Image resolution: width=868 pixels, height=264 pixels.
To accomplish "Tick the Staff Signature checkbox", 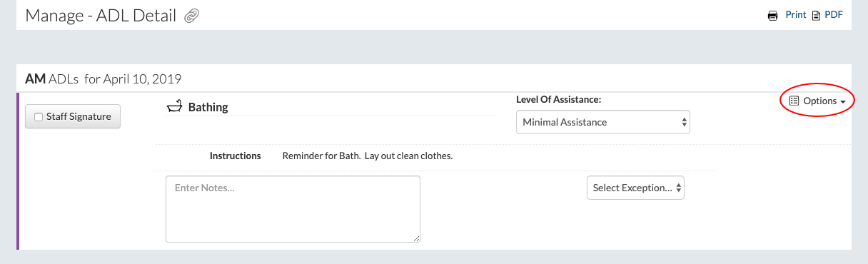I will (39, 117).
